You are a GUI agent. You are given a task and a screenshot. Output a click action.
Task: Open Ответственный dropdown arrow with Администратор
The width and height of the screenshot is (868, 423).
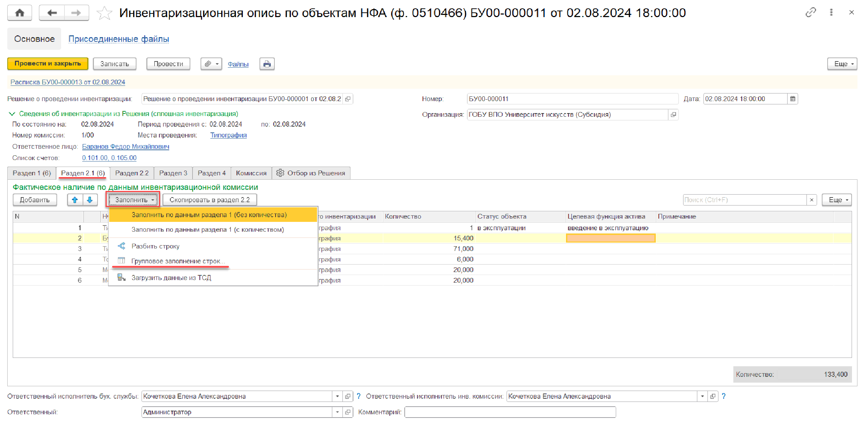click(337, 412)
